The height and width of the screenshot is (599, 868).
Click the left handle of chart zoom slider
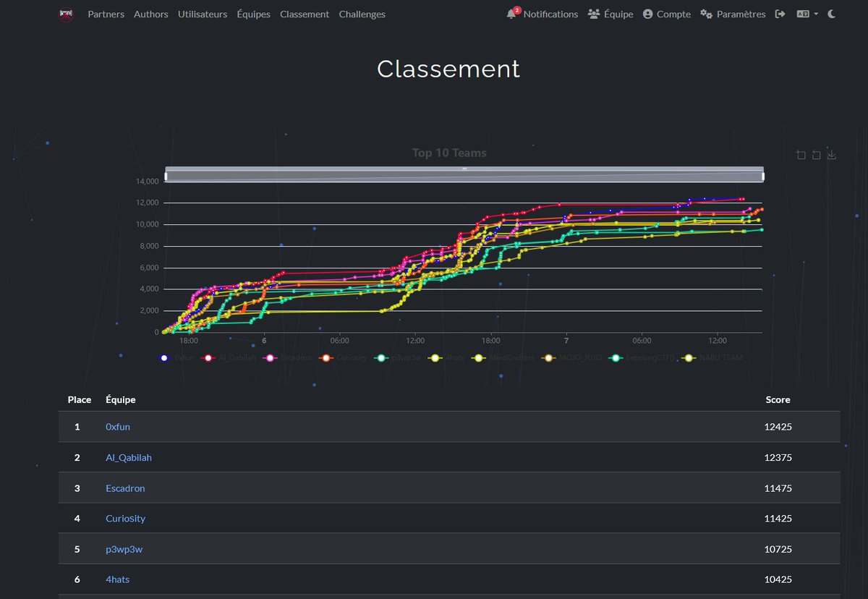coord(166,177)
